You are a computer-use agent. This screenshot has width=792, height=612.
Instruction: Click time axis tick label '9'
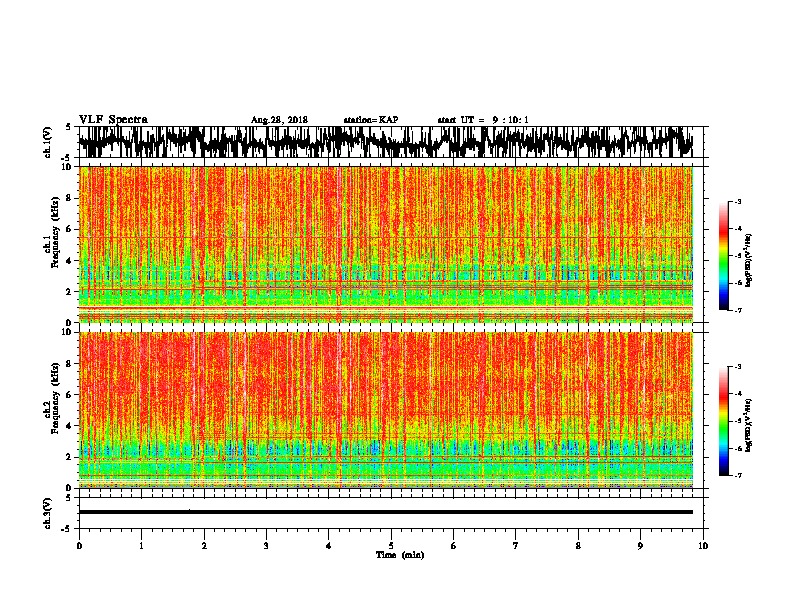pos(640,546)
